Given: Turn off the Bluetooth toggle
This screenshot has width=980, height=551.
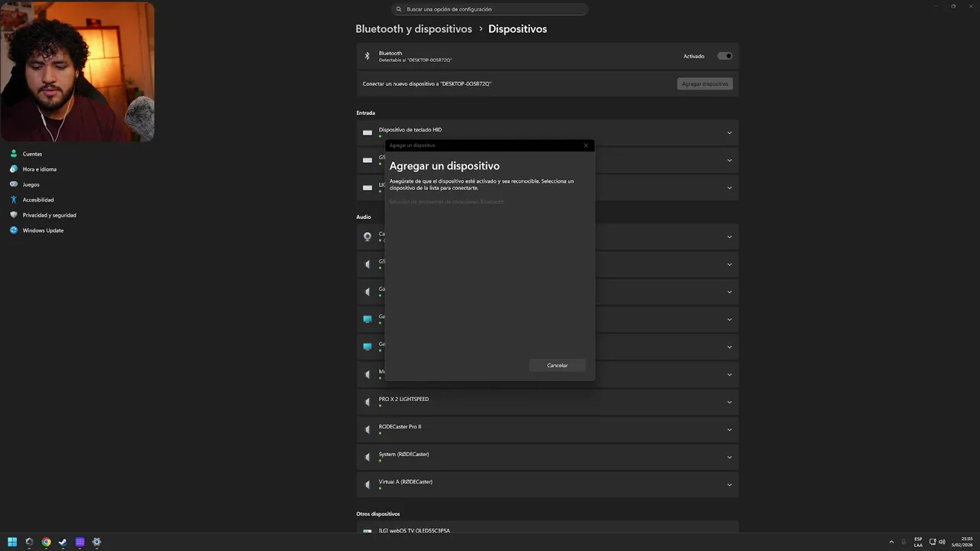Looking at the screenshot, I should 724,56.
